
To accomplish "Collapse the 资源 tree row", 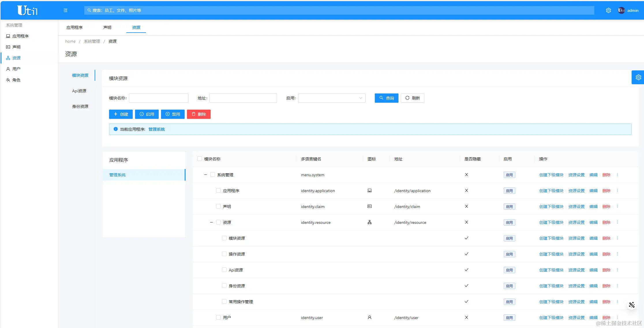I will 211,222.
